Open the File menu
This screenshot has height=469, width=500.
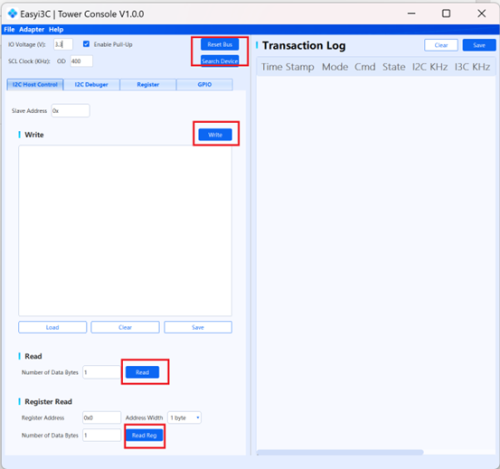click(9, 29)
